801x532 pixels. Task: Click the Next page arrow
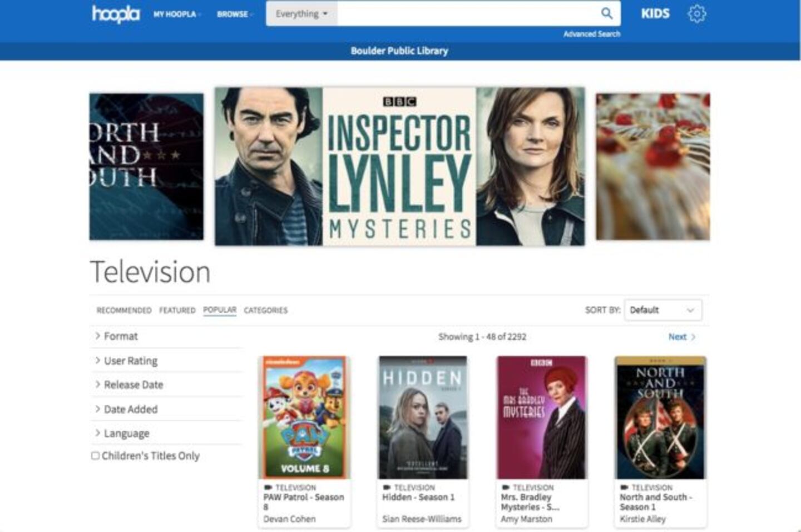(x=681, y=337)
